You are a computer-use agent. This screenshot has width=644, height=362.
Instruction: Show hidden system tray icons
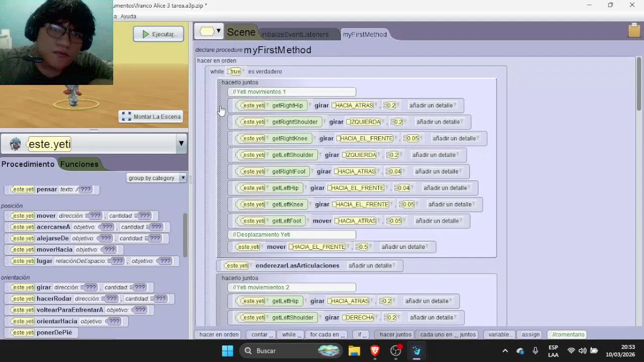[x=505, y=351]
